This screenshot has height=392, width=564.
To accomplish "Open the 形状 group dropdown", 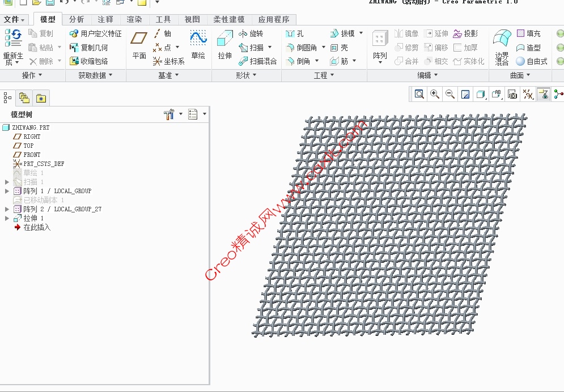I will click(246, 75).
